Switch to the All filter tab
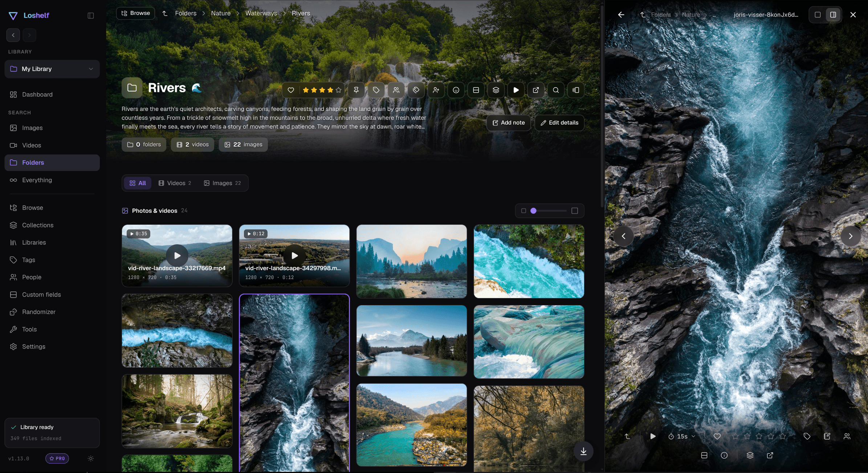 tap(138, 183)
